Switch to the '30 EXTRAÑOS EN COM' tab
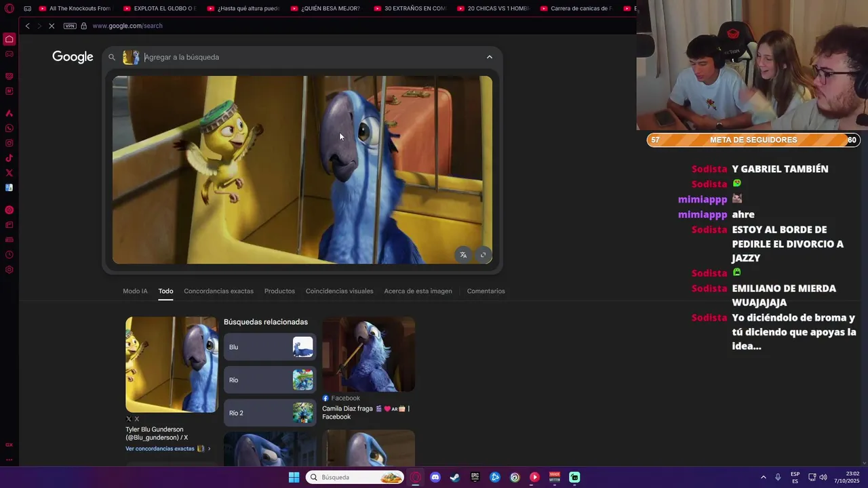This screenshot has width=868, height=488. (x=410, y=9)
